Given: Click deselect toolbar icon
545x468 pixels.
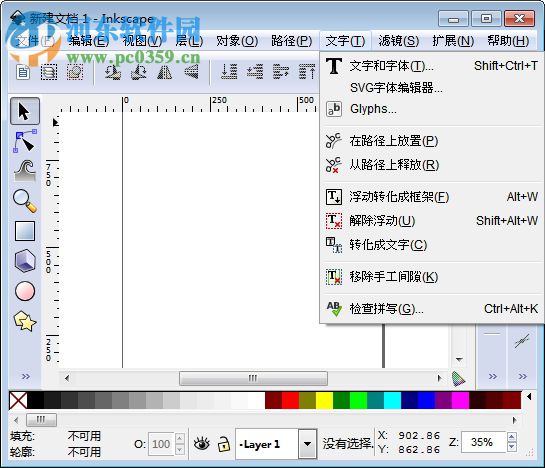Looking at the screenshot, I should pyautogui.click(x=75, y=73).
